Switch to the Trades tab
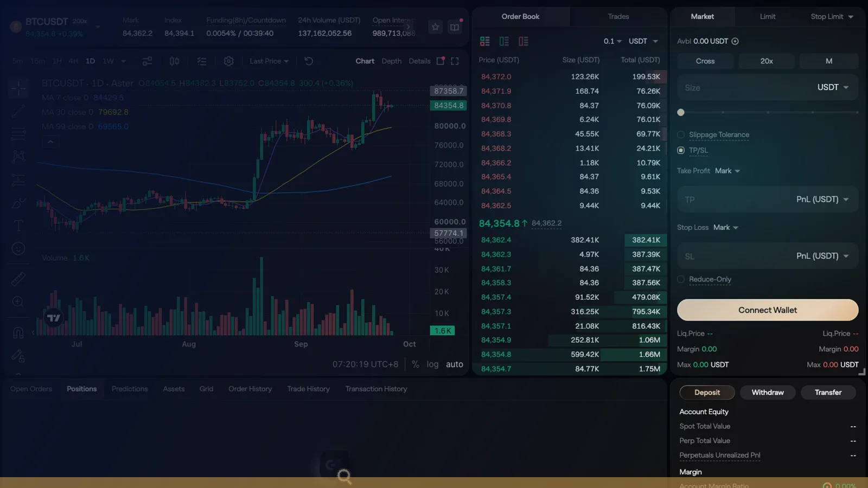The image size is (868, 488). pos(618,17)
